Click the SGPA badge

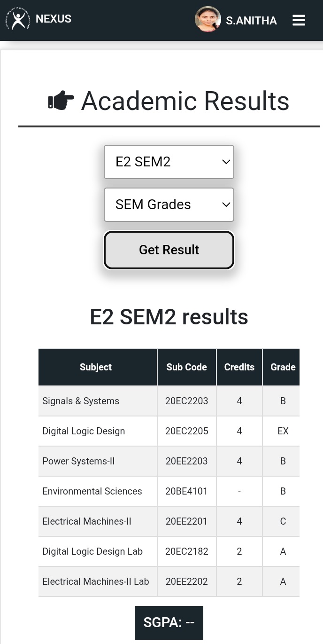pyautogui.click(x=169, y=623)
